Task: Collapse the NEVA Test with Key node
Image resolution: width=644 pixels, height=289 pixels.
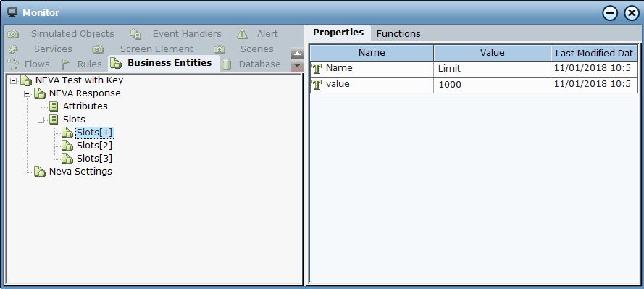Action: pos(13,80)
